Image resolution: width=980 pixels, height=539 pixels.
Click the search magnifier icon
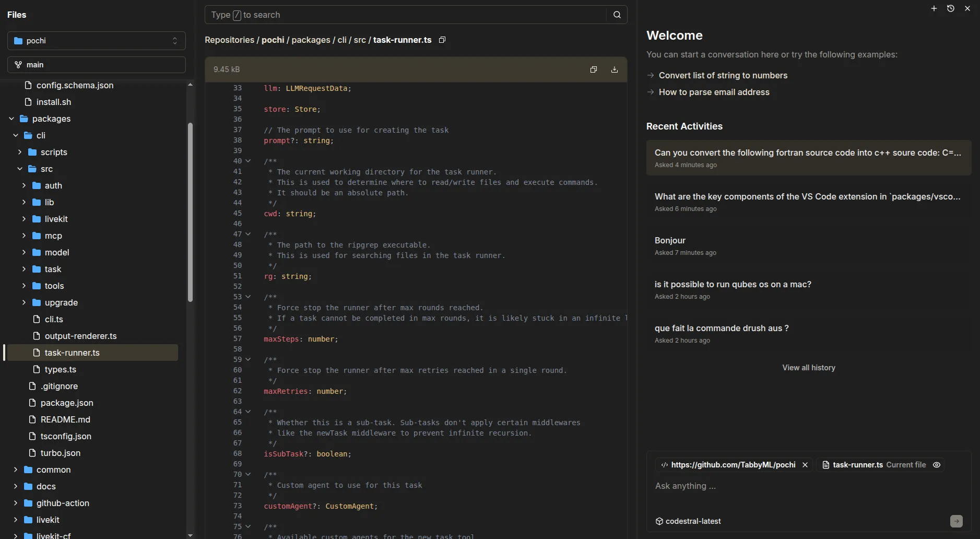pos(616,15)
